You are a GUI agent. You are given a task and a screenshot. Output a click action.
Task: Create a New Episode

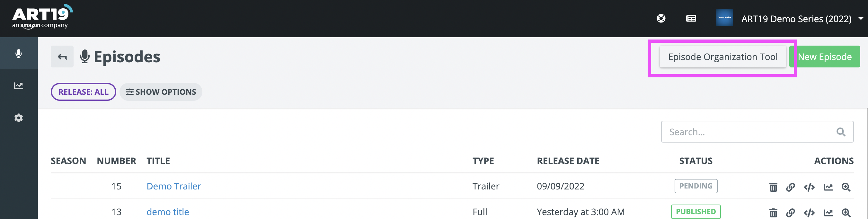coord(825,57)
